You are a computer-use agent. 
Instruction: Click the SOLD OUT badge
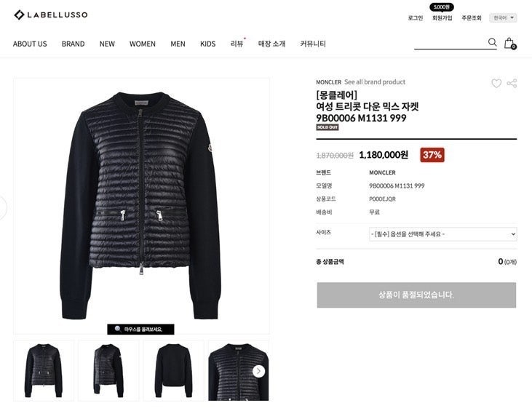coord(327,127)
